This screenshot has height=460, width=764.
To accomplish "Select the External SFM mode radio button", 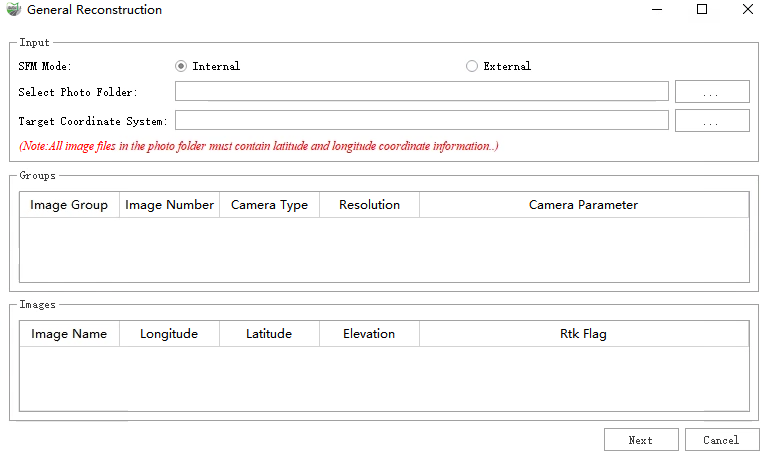I will coord(472,66).
